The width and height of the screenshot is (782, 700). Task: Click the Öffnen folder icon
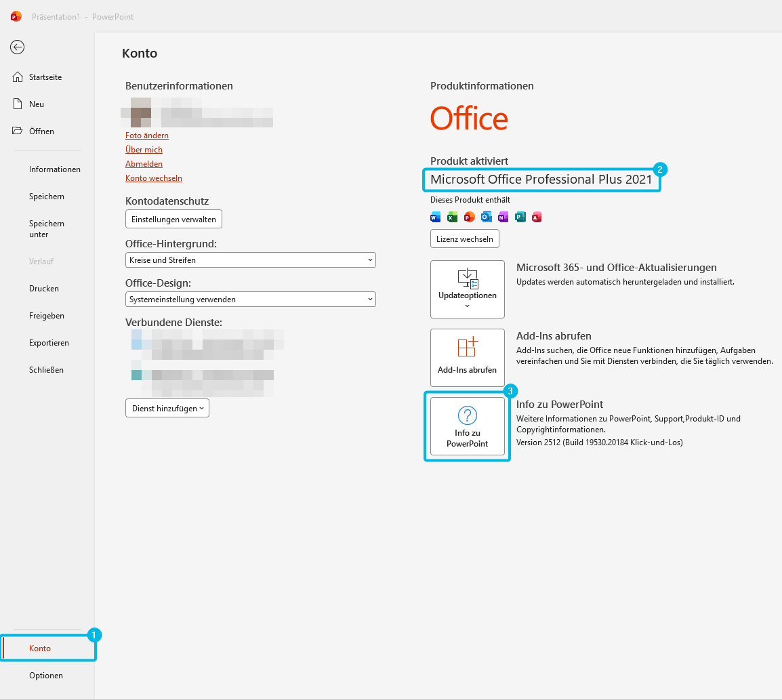18,131
